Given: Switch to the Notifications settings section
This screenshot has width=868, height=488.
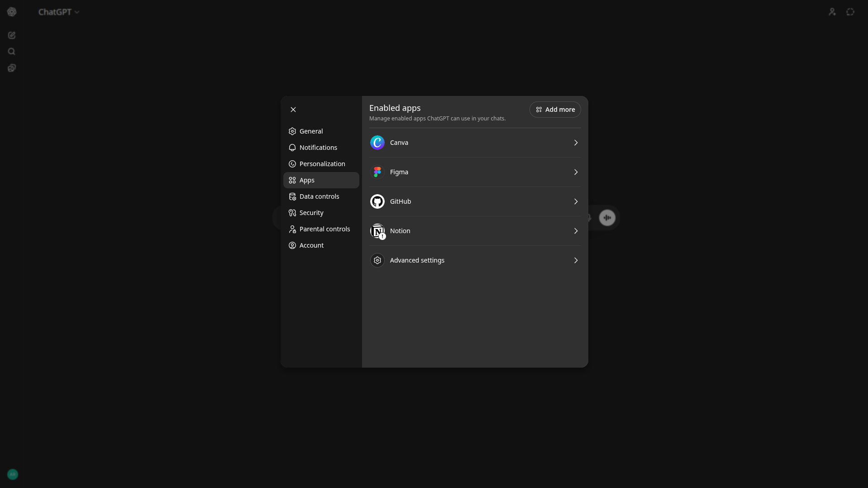Looking at the screenshot, I should click(318, 148).
